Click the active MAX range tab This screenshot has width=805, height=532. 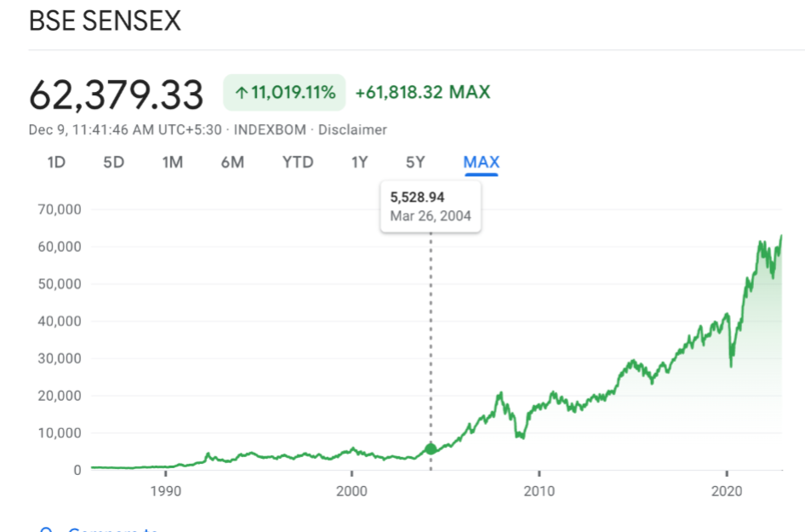(481, 162)
